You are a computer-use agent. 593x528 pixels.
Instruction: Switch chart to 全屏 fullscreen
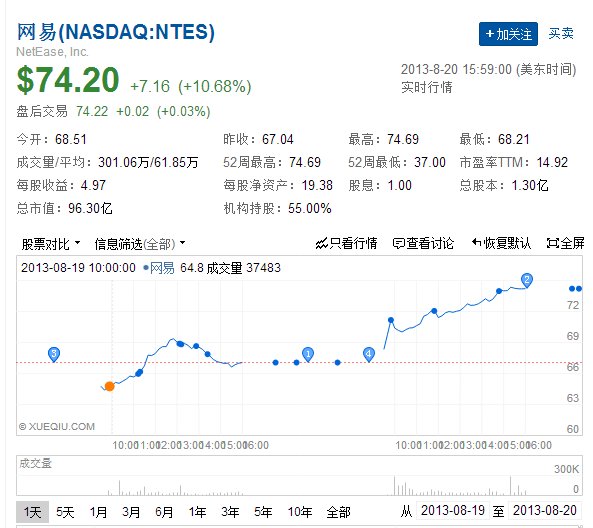pos(565,243)
